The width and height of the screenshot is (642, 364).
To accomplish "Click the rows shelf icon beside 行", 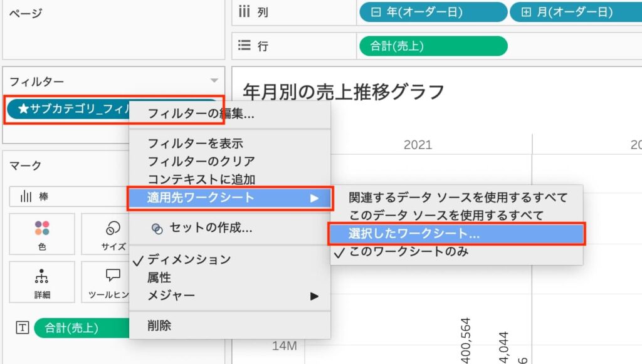I will coord(245,46).
